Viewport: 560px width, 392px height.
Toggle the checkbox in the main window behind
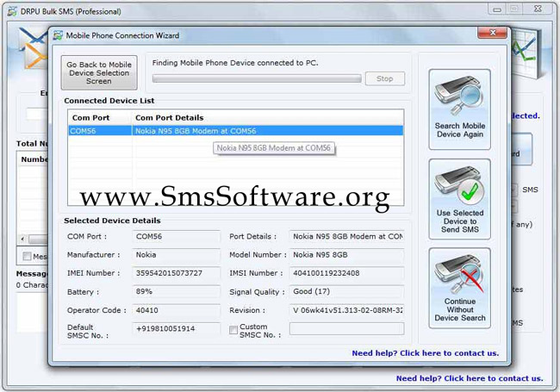point(27,256)
